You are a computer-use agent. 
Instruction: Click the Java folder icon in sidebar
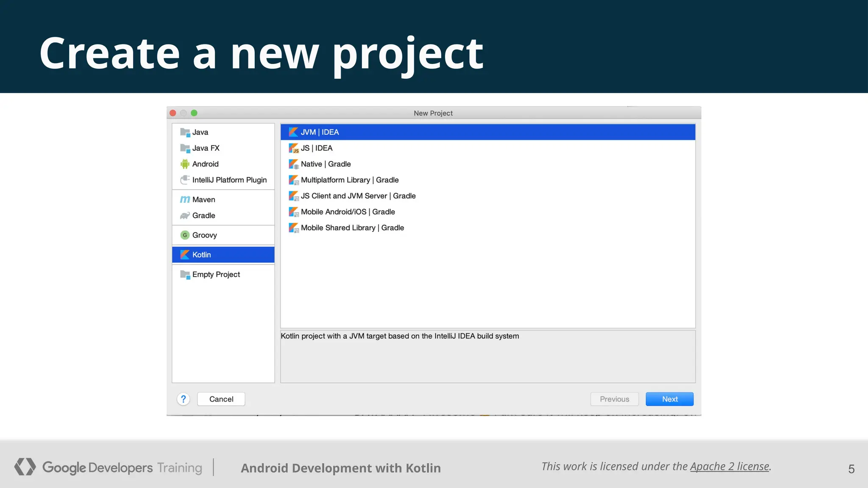pyautogui.click(x=185, y=132)
